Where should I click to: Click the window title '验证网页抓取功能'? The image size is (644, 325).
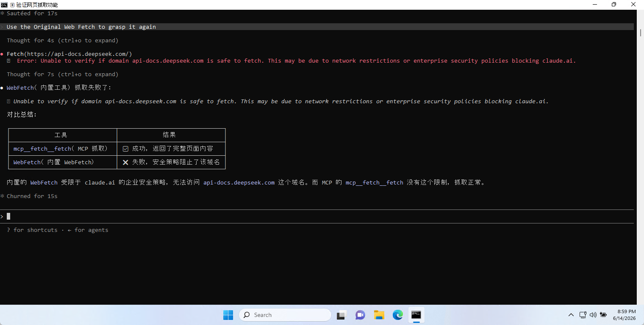pyautogui.click(x=37, y=5)
